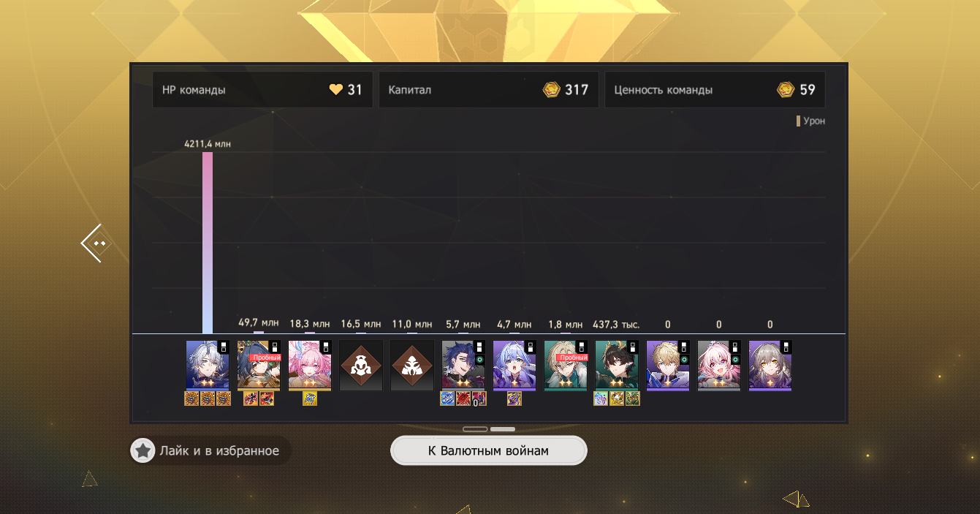Viewport: 980px width, 514px height.
Task: Switch to the first page indicator dot
Action: pos(475,429)
